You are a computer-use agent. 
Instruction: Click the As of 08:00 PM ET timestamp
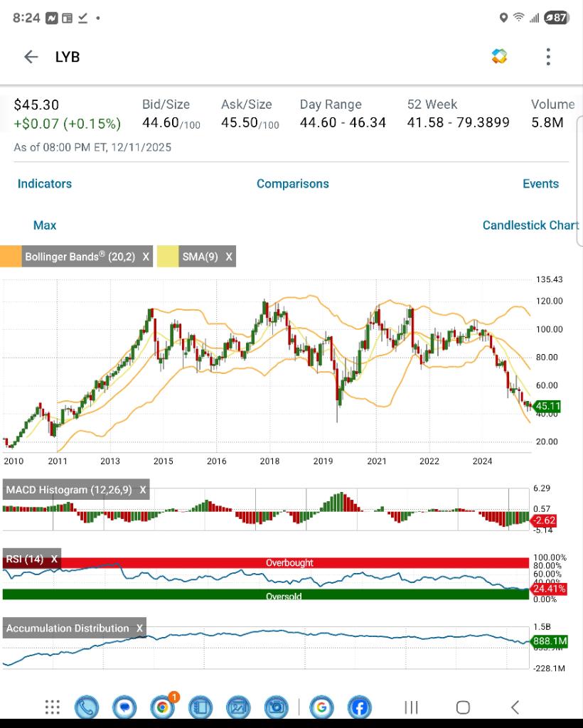pyautogui.click(x=92, y=148)
